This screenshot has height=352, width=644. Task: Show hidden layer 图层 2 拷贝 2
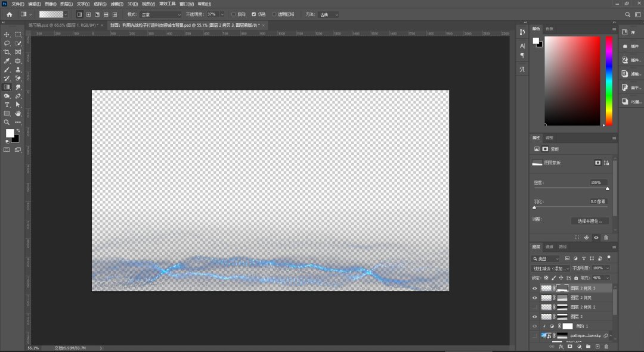(534, 307)
